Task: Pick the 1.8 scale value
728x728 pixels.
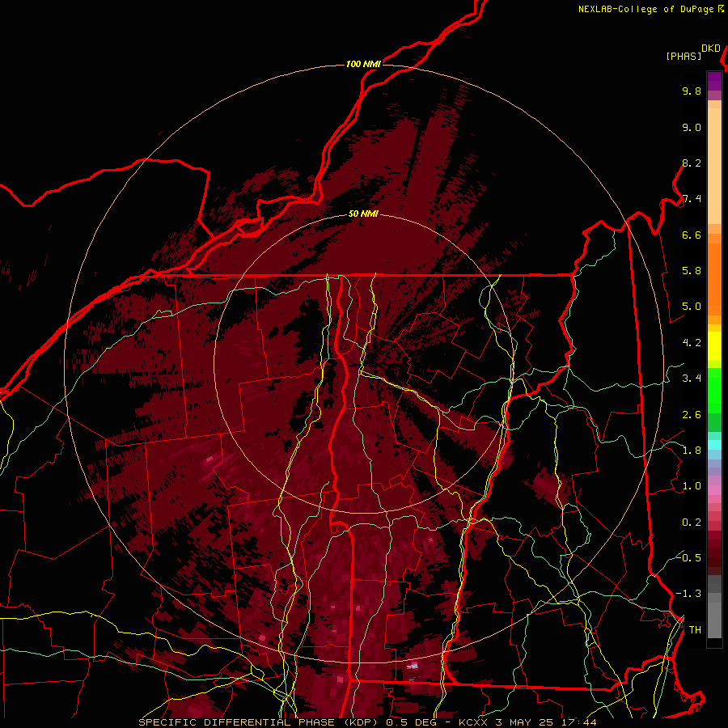Action: (692, 451)
